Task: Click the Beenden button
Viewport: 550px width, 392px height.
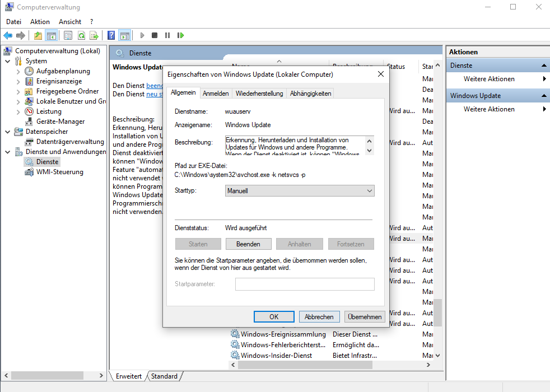Action: [248, 244]
